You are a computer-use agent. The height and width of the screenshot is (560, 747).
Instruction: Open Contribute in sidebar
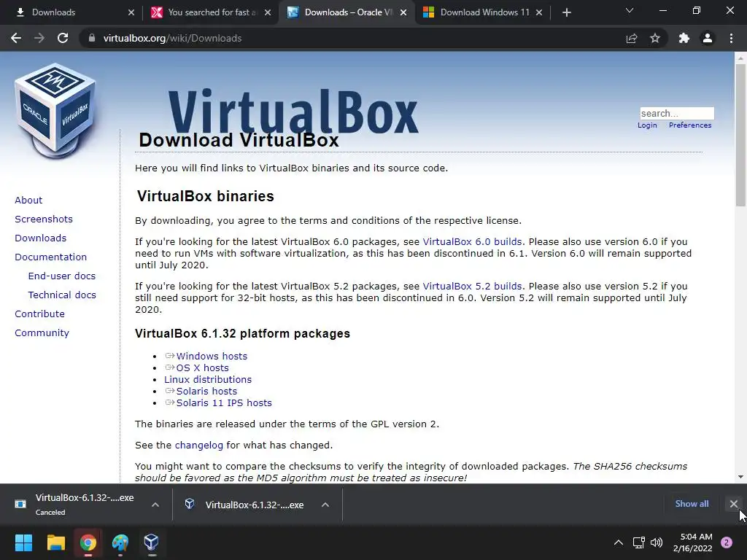(39, 314)
